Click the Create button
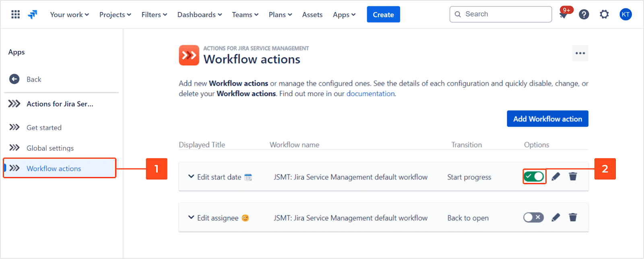 click(383, 14)
